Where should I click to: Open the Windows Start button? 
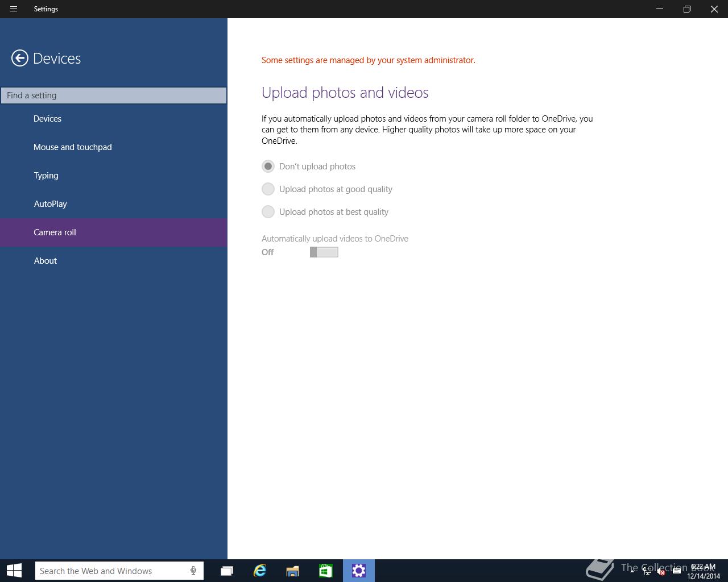[x=14, y=571]
